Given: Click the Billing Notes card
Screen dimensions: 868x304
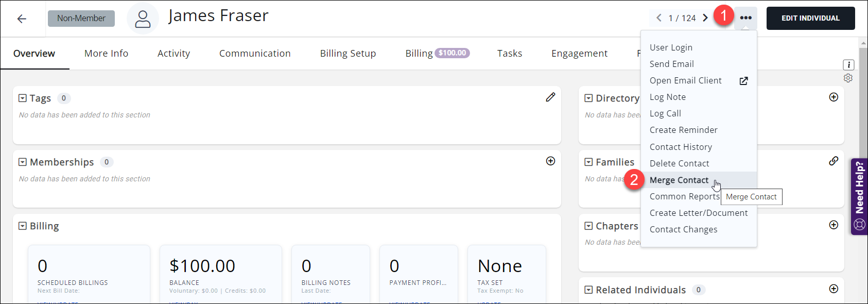Looking at the screenshot, I should (331, 274).
